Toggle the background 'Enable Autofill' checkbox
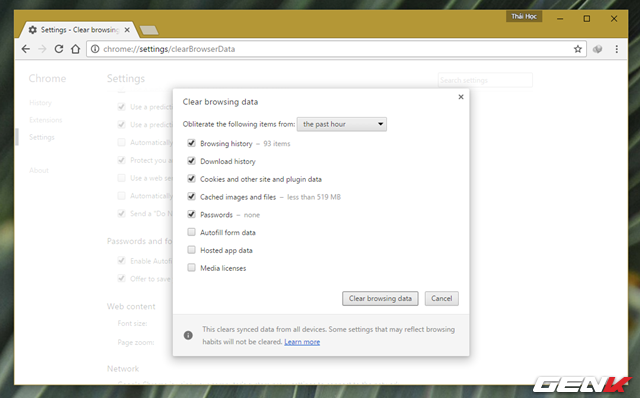The height and width of the screenshot is (398, 640). [x=121, y=260]
